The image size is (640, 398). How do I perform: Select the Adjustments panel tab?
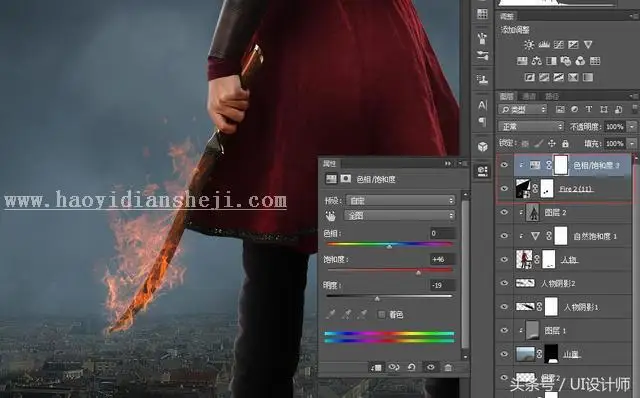[507, 16]
